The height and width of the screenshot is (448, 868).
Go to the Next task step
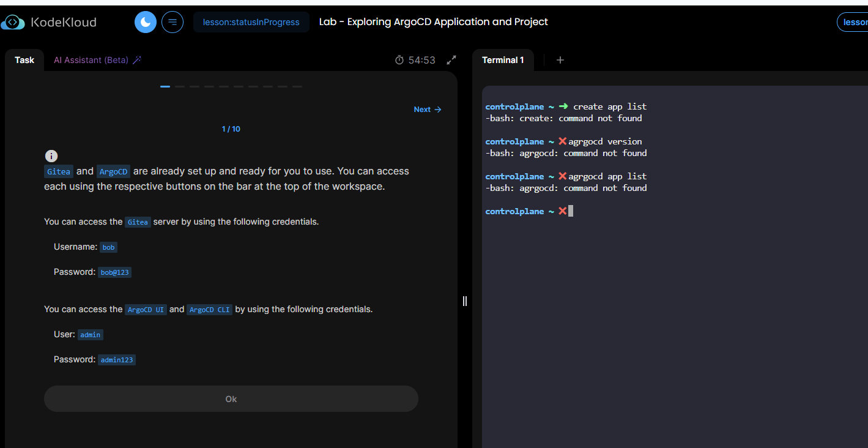pyautogui.click(x=428, y=110)
